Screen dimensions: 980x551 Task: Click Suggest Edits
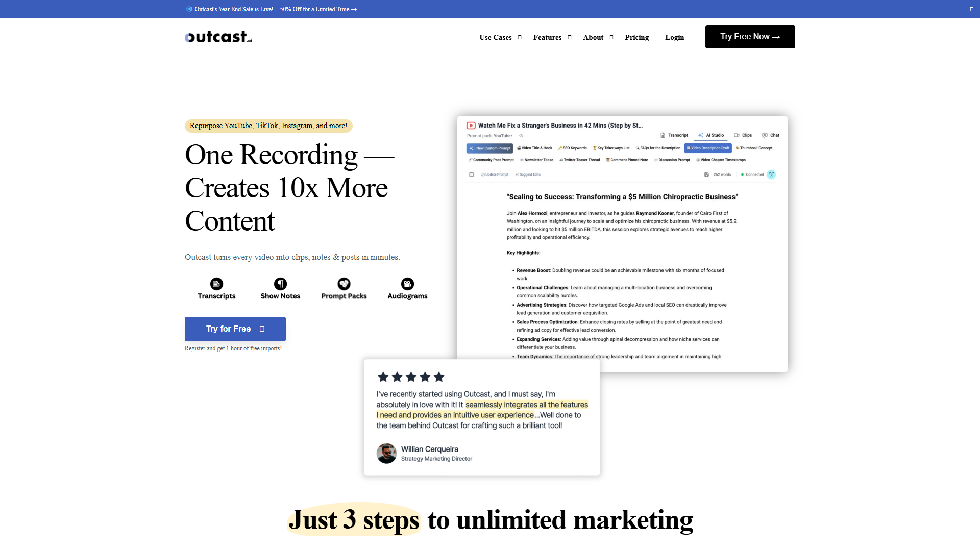528,174
